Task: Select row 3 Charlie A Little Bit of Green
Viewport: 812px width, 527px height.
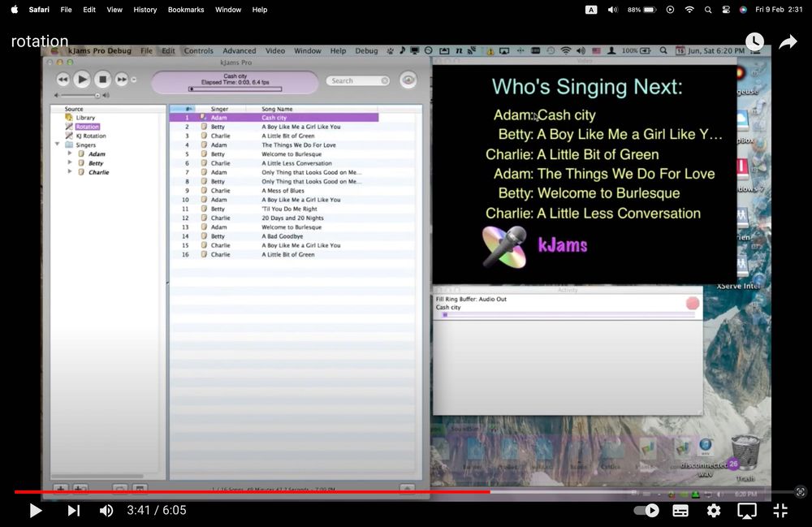Action: (292, 136)
